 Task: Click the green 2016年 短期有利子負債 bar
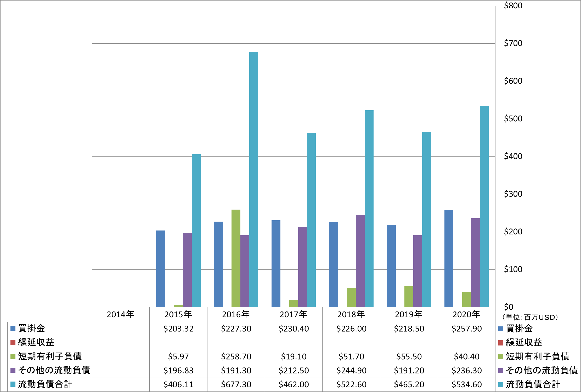coord(236,258)
